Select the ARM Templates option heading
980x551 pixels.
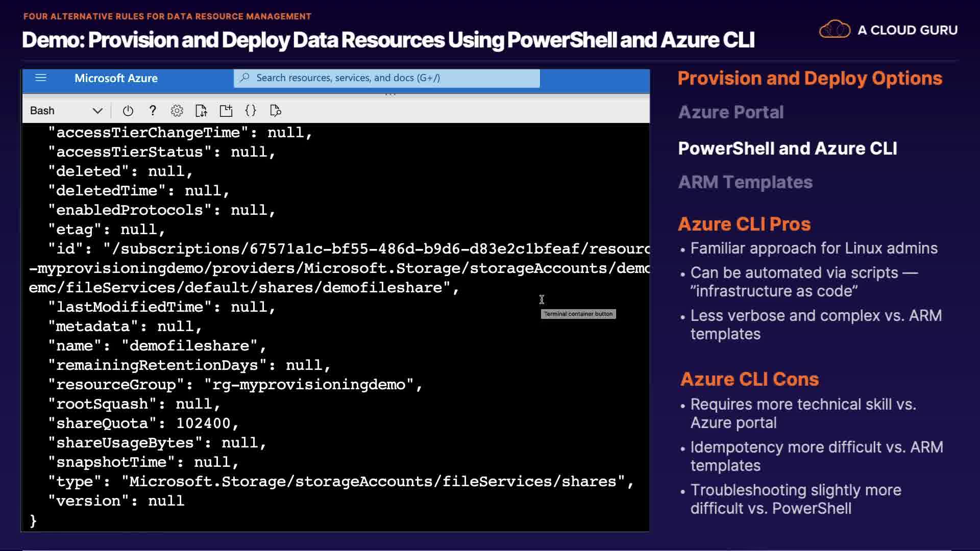click(x=745, y=182)
